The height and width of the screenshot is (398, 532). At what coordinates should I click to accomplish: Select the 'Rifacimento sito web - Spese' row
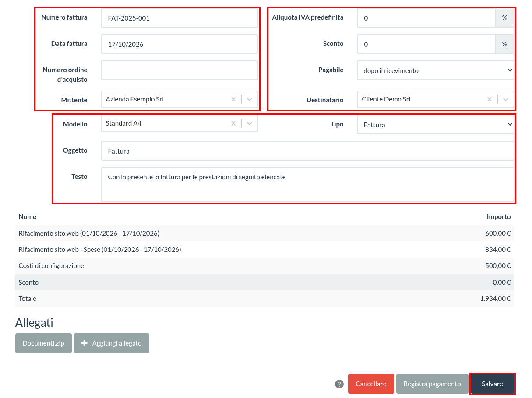265,249
